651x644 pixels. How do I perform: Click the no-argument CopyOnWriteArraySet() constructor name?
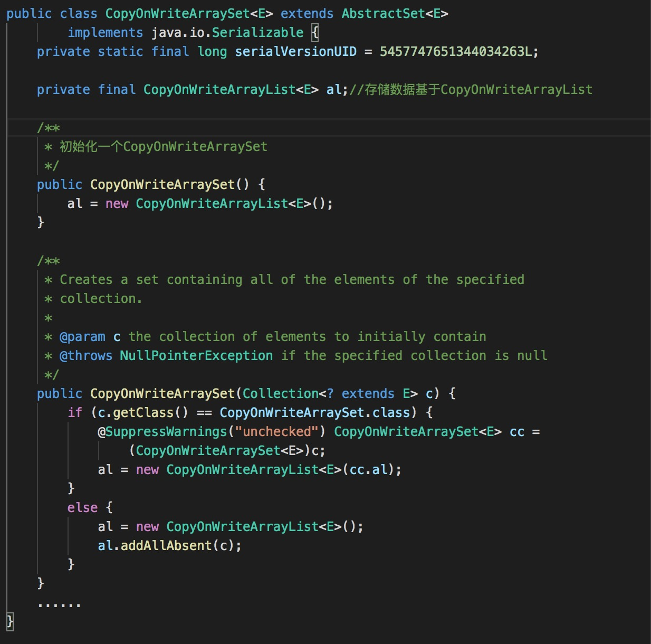(162, 185)
